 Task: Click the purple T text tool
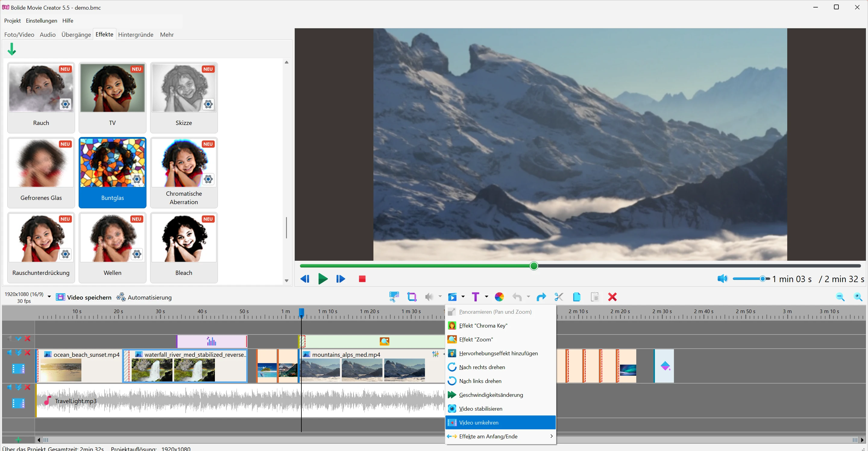click(476, 297)
